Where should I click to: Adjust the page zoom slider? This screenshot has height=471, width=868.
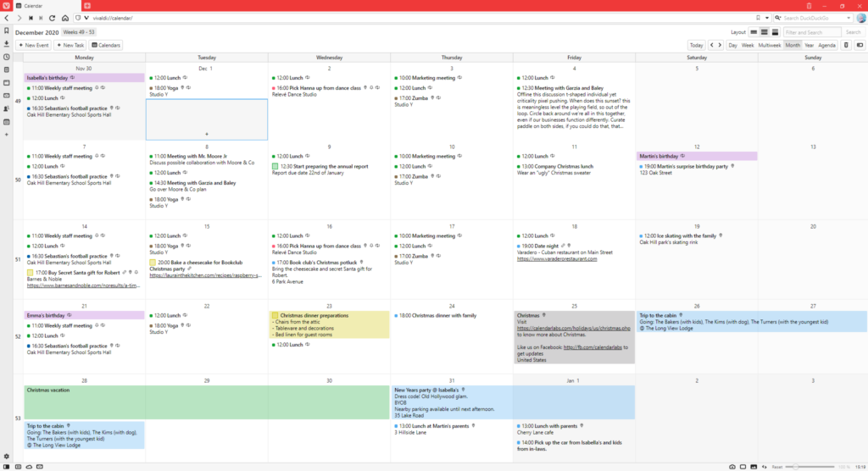(810, 467)
